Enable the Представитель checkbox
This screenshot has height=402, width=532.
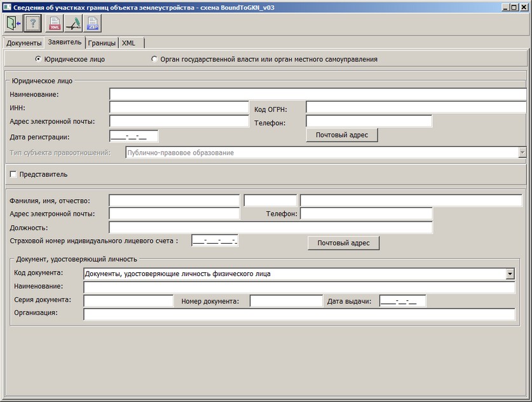pos(13,174)
